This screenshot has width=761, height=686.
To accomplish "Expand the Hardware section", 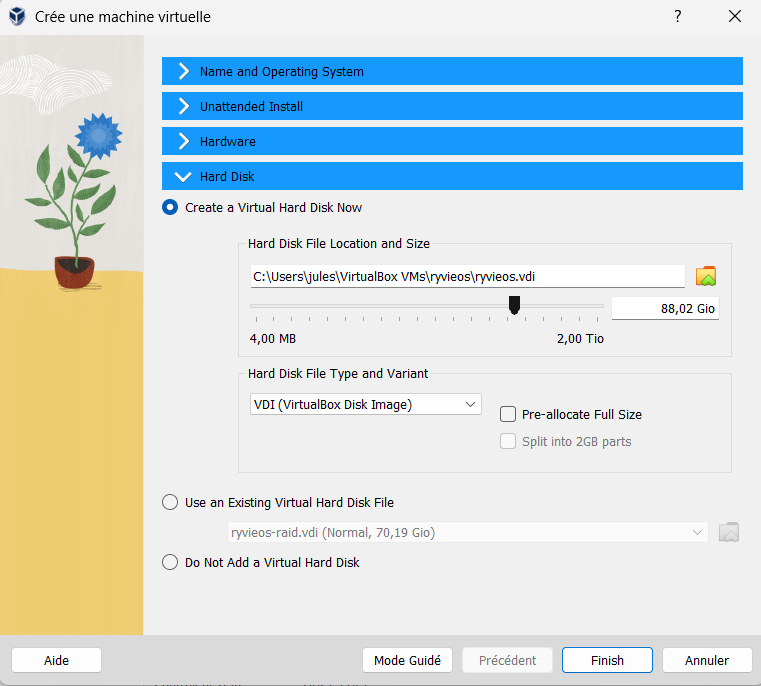I will coord(452,141).
